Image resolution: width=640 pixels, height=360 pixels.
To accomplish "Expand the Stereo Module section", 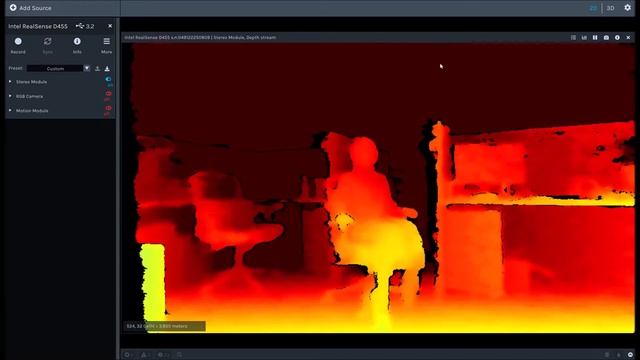I will coord(10,82).
